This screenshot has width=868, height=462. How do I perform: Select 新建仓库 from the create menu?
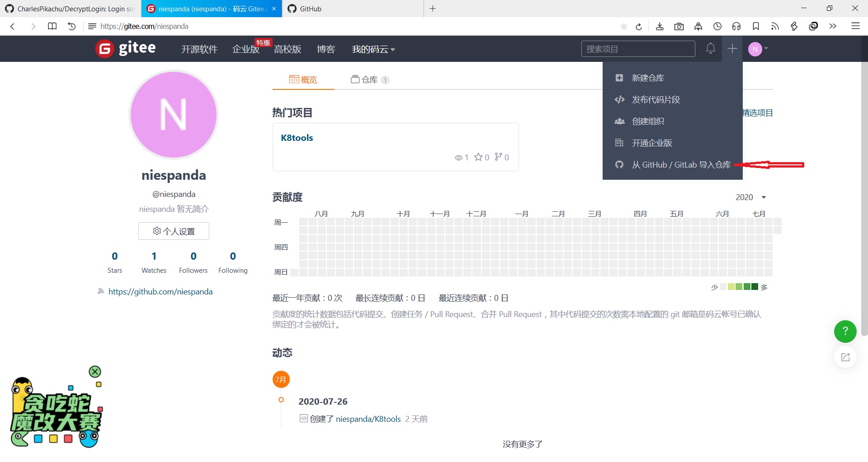(x=673, y=78)
